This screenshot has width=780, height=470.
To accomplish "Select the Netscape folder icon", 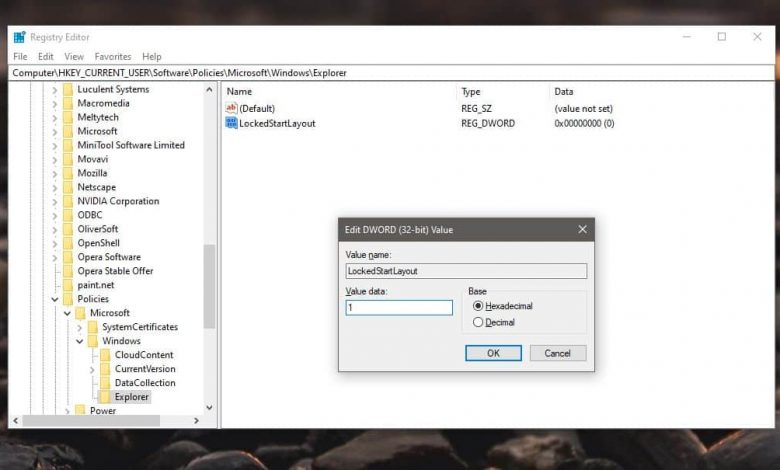I will click(68, 187).
